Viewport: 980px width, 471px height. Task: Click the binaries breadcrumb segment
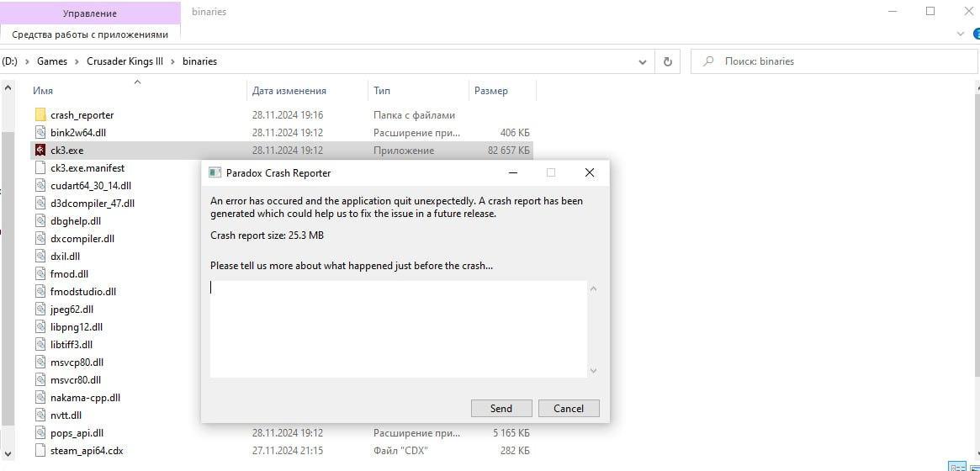coord(199,61)
